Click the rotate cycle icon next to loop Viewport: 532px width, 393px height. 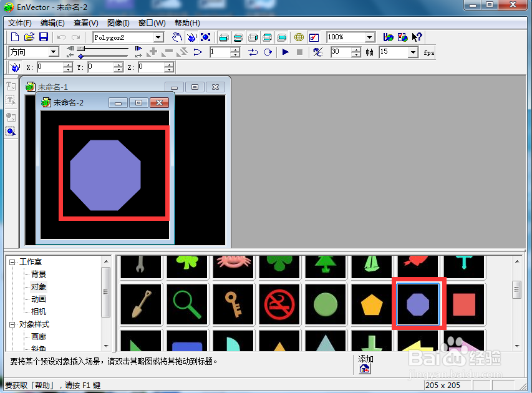[268, 52]
